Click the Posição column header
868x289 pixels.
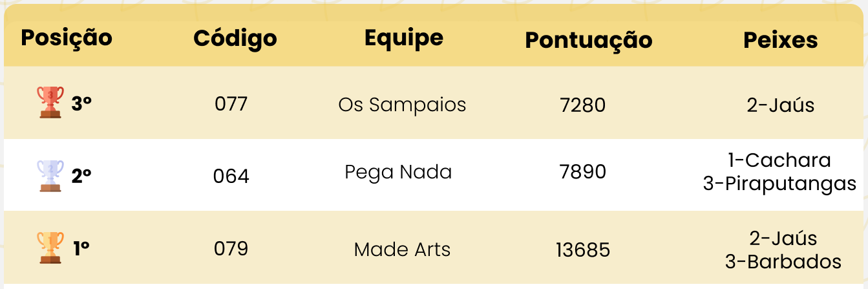[x=67, y=37]
